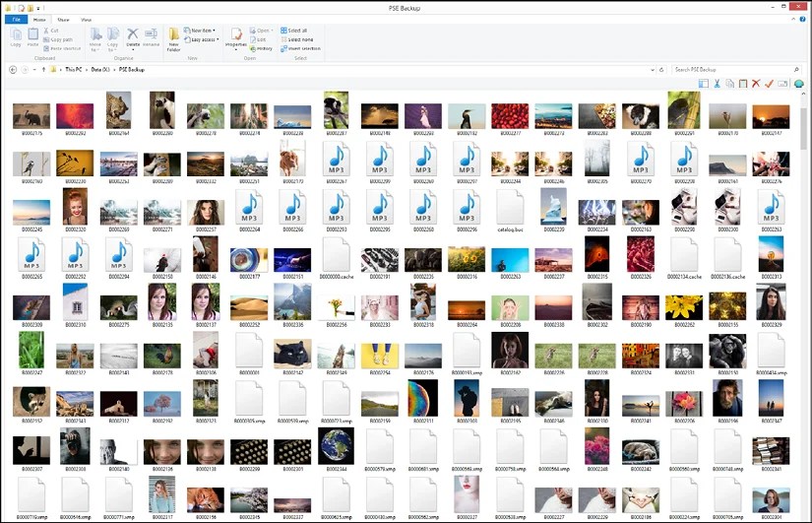Click the pane layout icon in lower toolbar
This screenshot has width=812, height=523.
pos(704,84)
